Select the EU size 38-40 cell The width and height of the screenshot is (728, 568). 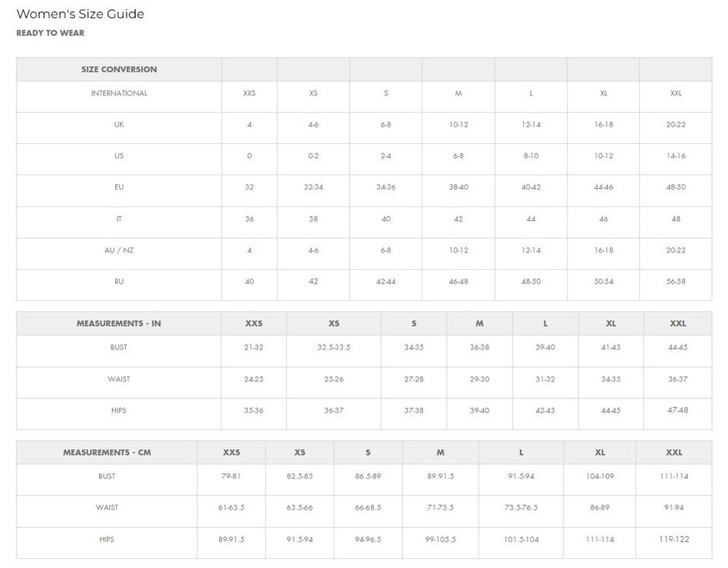click(458, 187)
